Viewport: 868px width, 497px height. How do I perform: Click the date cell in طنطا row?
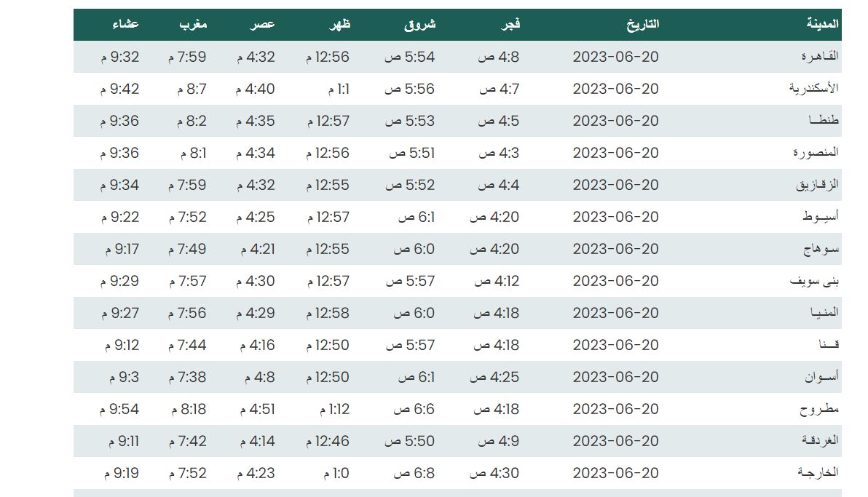tap(615, 121)
